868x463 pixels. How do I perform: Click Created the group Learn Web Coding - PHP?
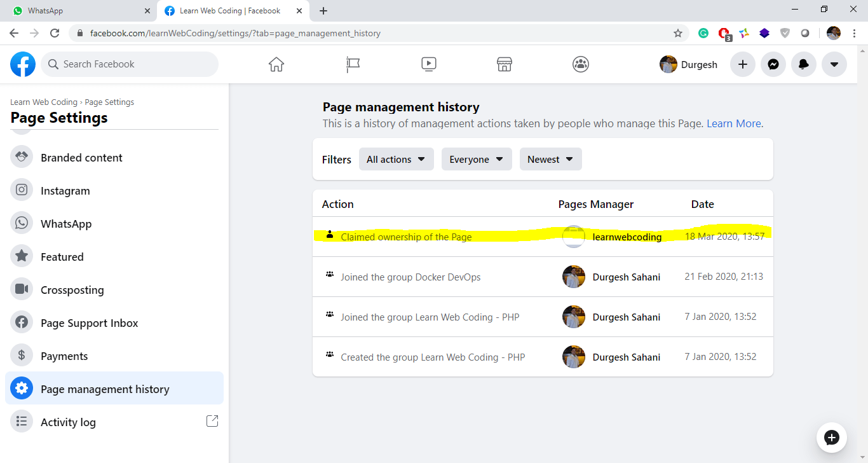click(433, 357)
